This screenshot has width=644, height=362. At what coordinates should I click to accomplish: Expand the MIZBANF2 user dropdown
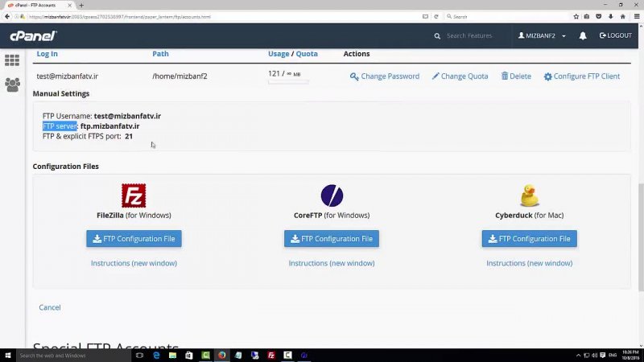click(542, 36)
